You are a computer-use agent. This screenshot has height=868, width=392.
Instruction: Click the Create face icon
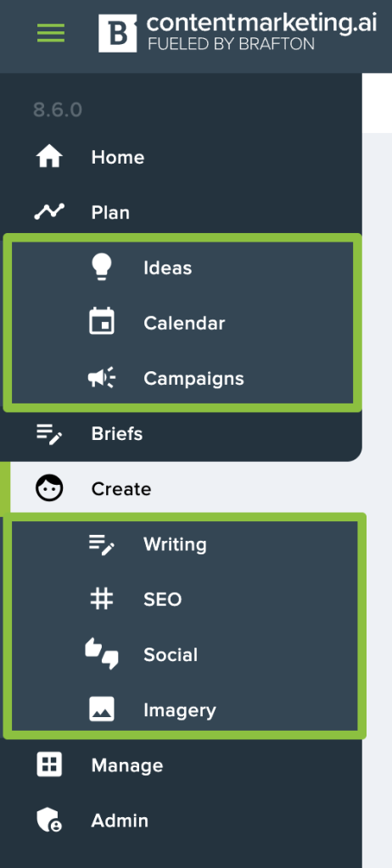(x=49, y=489)
